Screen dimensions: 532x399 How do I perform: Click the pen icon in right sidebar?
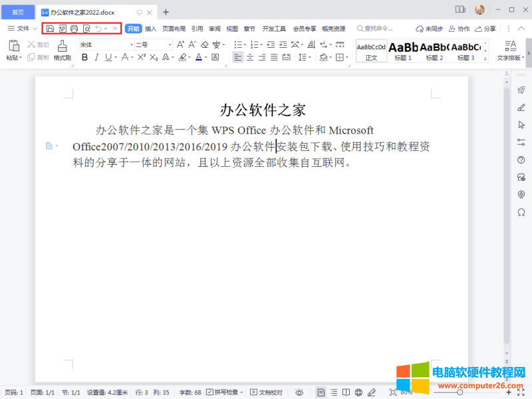pyautogui.click(x=521, y=108)
